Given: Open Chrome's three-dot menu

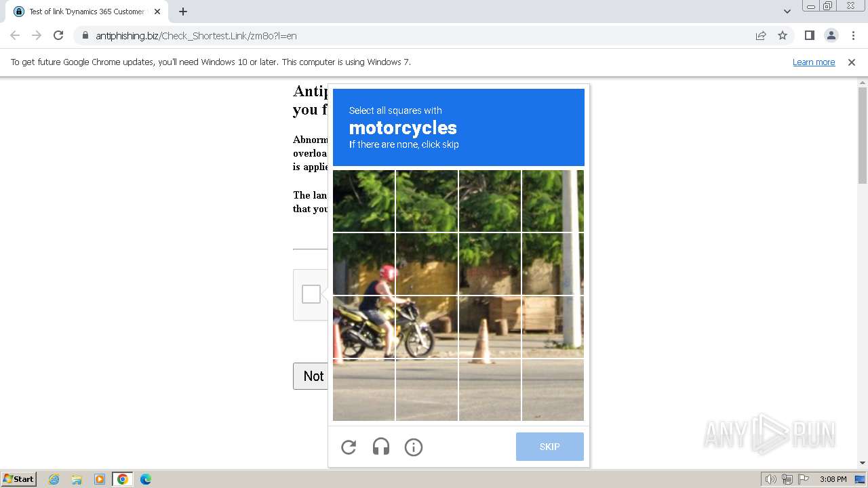Looking at the screenshot, I should pos(852,35).
